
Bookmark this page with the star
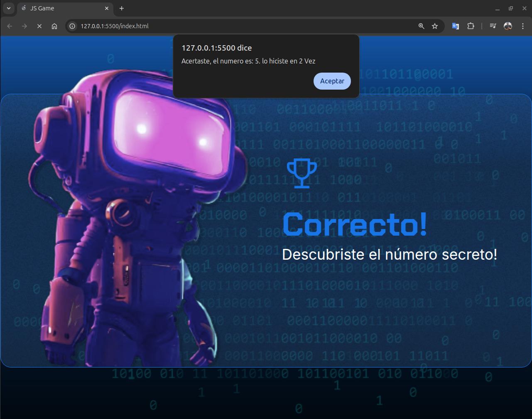(x=435, y=26)
